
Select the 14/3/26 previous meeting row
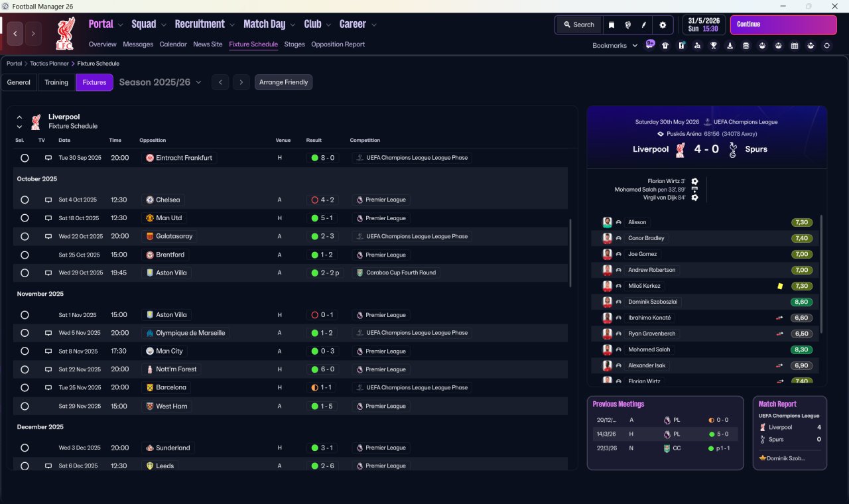[x=665, y=434]
